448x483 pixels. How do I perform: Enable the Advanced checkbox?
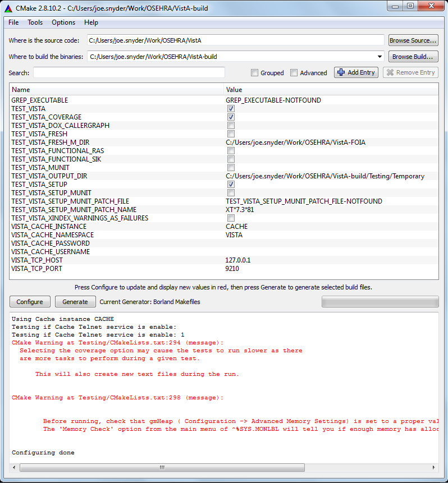click(294, 73)
